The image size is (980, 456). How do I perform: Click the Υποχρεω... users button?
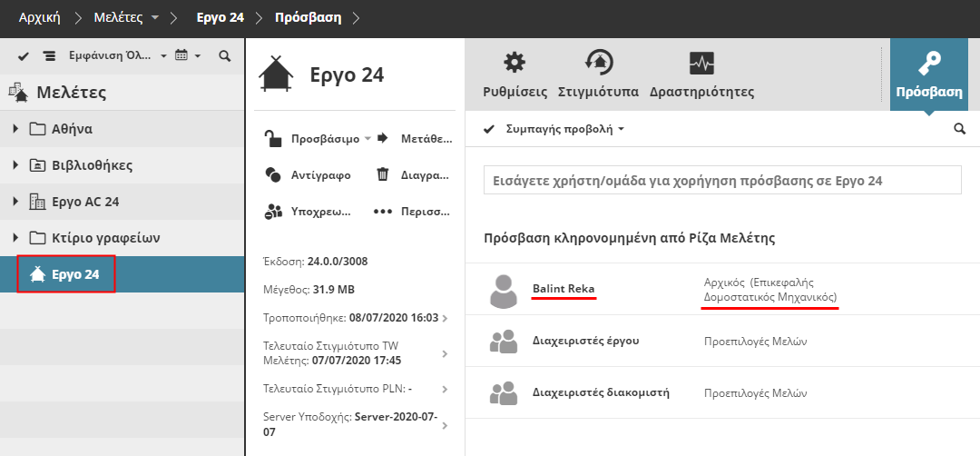coord(308,212)
